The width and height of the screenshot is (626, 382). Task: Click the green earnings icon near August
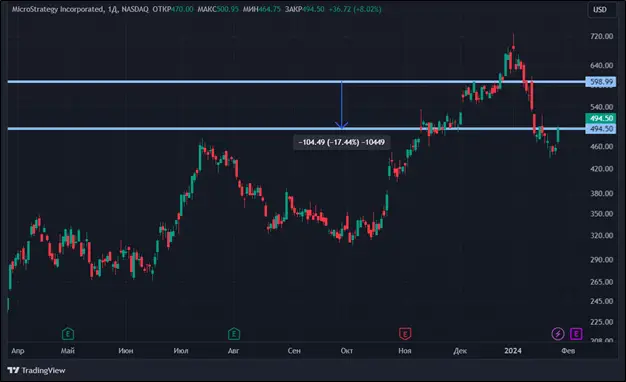(x=234, y=334)
